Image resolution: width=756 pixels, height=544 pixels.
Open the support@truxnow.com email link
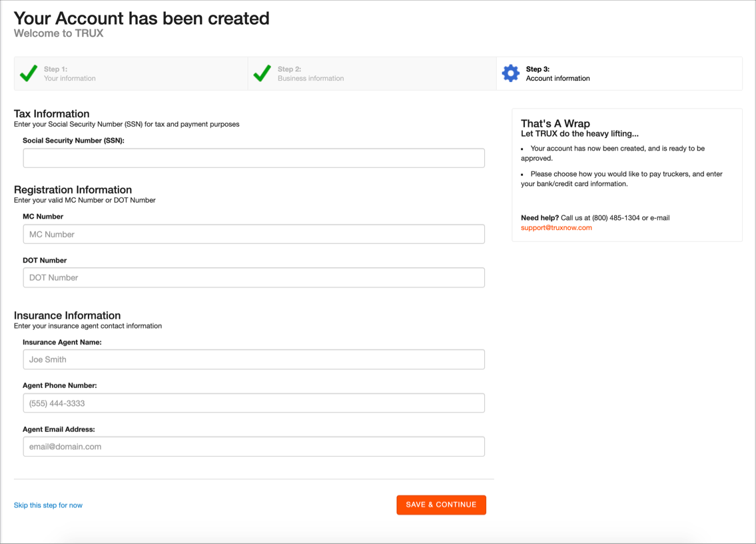[x=556, y=228]
